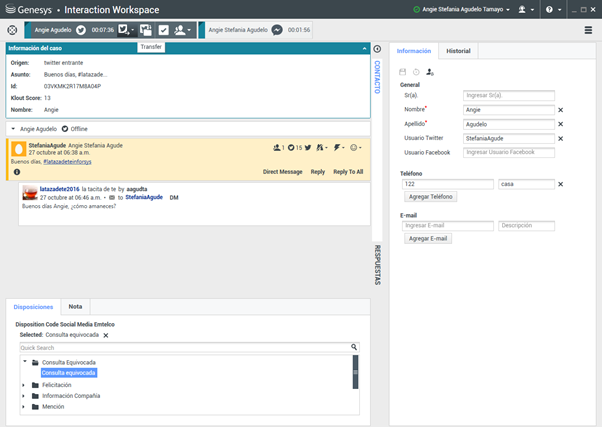Switch to the Historial tab

(x=458, y=51)
